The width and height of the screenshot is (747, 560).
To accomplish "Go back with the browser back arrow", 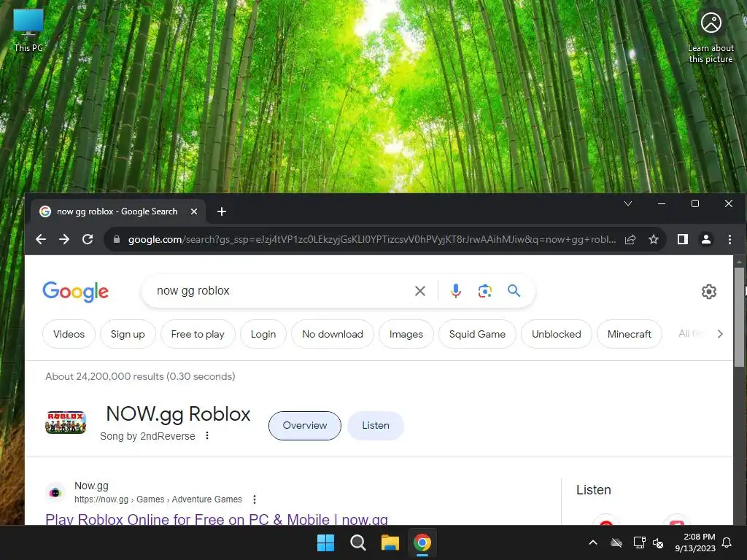I will [41, 239].
